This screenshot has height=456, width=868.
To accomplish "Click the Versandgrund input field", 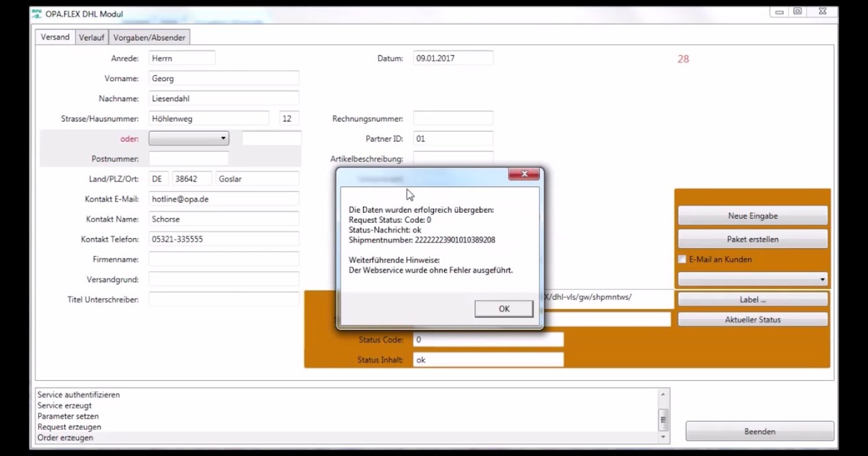I will point(224,279).
